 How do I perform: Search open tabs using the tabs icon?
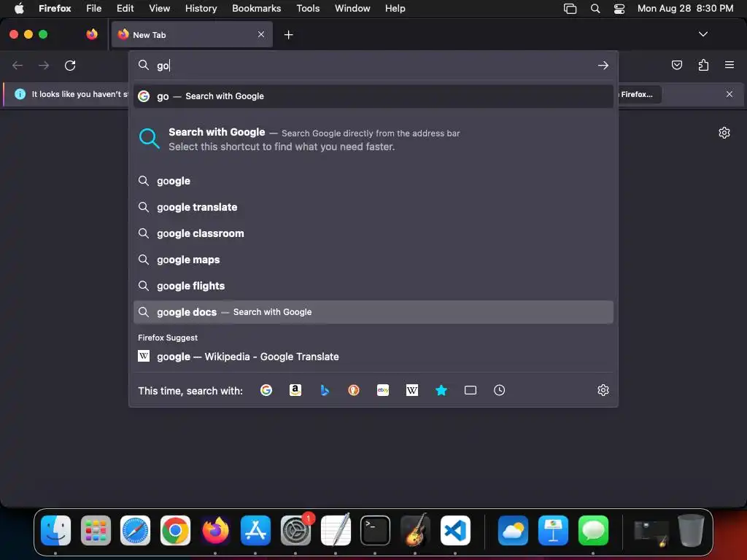pos(471,391)
